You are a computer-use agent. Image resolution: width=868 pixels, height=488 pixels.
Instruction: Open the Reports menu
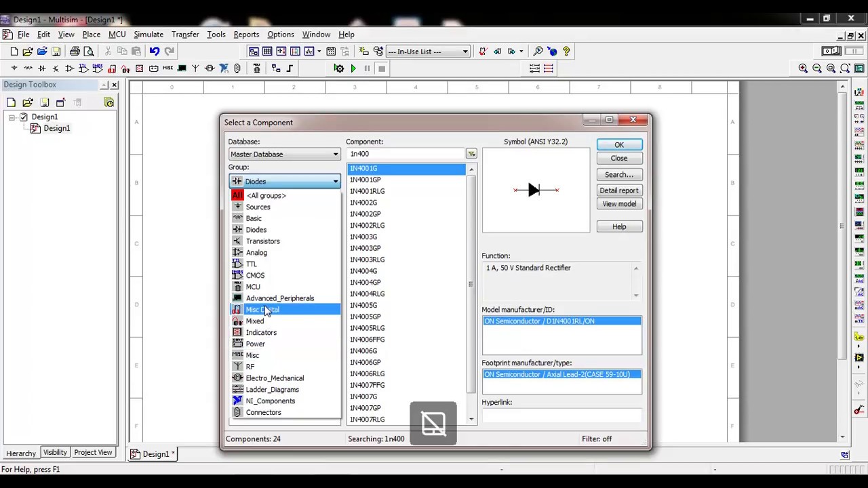(x=246, y=35)
